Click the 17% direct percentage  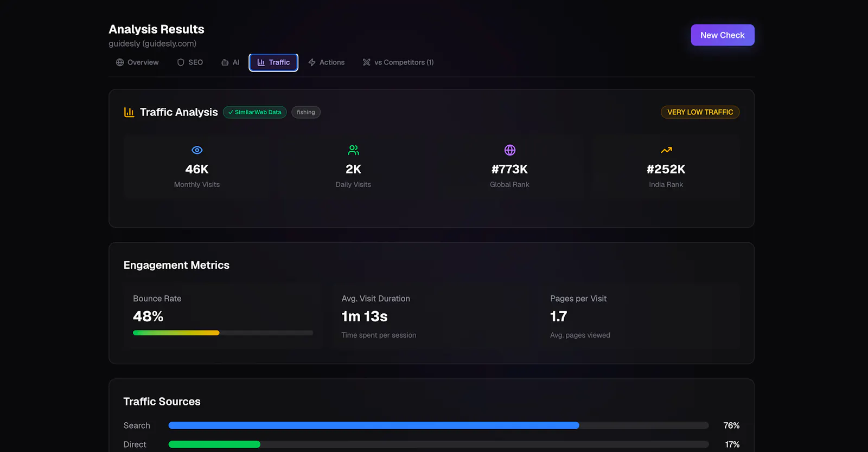pos(732,444)
